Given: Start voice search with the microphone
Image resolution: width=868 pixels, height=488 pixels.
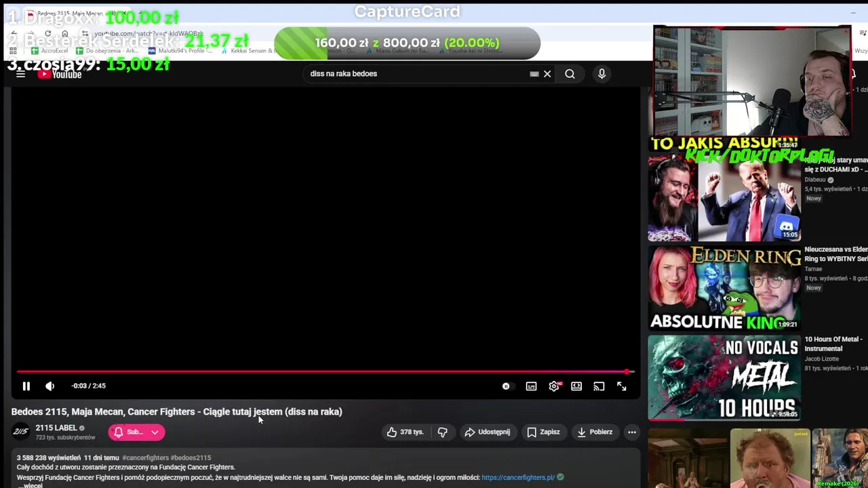Looking at the screenshot, I should click(601, 74).
